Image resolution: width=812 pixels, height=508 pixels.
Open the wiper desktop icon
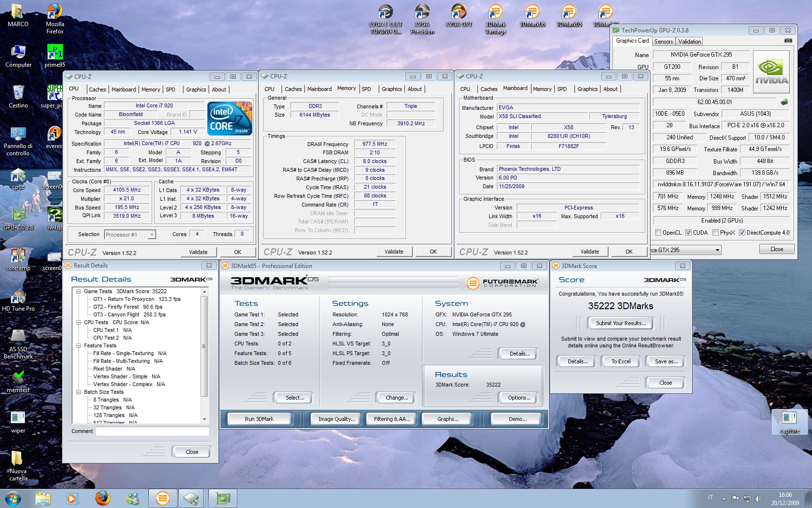tap(18, 422)
